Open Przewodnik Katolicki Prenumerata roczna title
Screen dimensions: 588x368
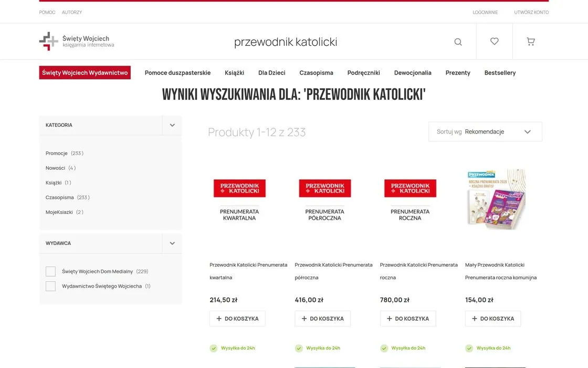pos(418,271)
